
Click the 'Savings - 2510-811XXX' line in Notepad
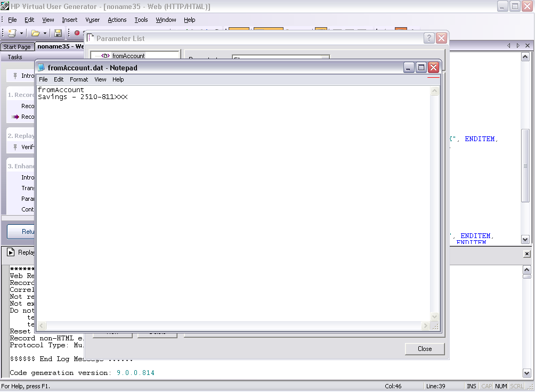83,97
